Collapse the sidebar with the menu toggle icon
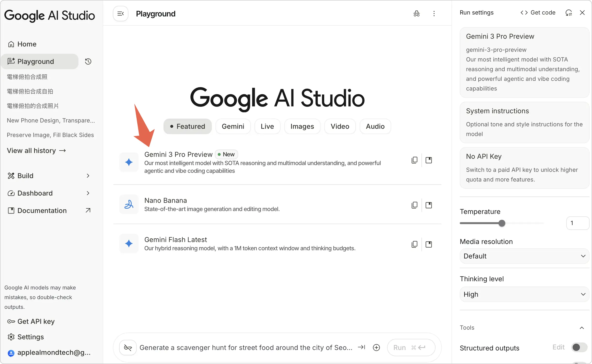Screen dimensions: 592x364 pyautogui.click(x=120, y=14)
